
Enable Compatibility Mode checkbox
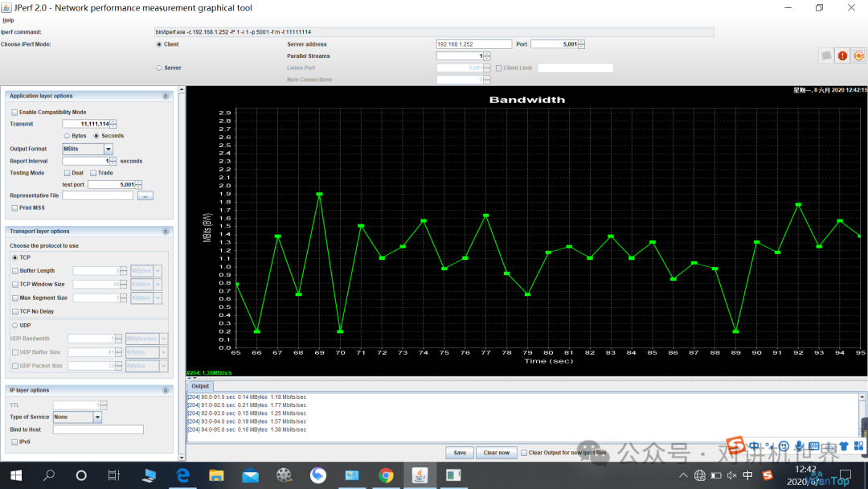click(14, 113)
